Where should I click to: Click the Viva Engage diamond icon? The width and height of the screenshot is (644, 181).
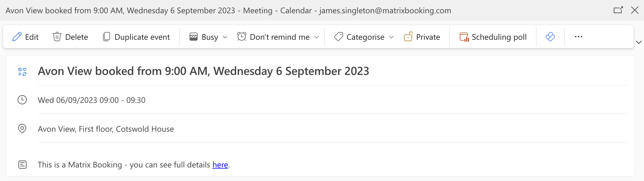[x=550, y=37]
